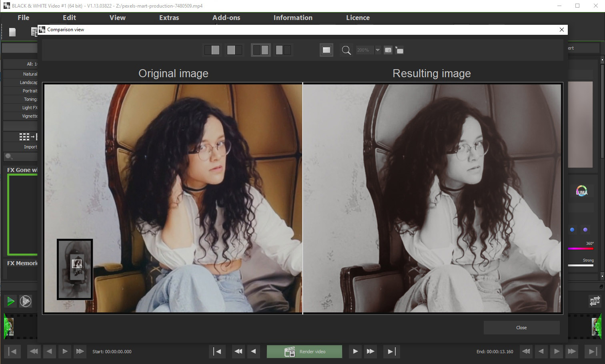
Task: Open the Add-ons menu
Action: [x=226, y=18]
